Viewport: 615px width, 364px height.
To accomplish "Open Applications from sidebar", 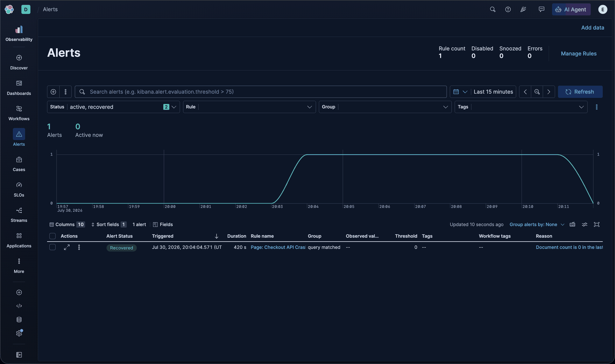I will (x=19, y=240).
